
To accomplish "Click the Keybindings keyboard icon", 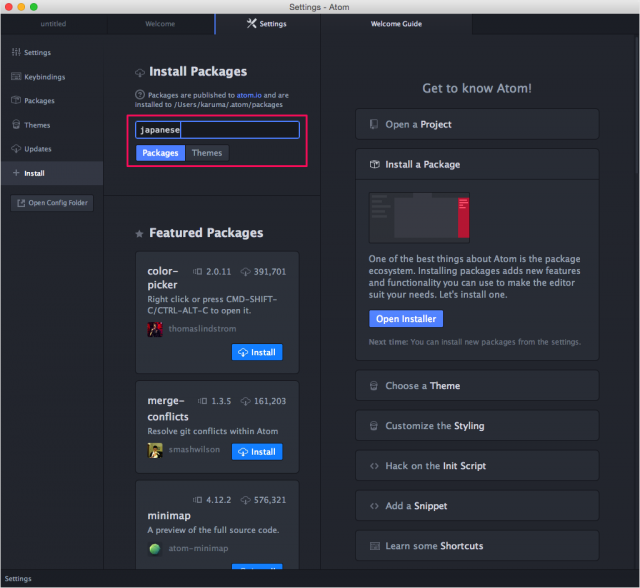I will (16, 76).
